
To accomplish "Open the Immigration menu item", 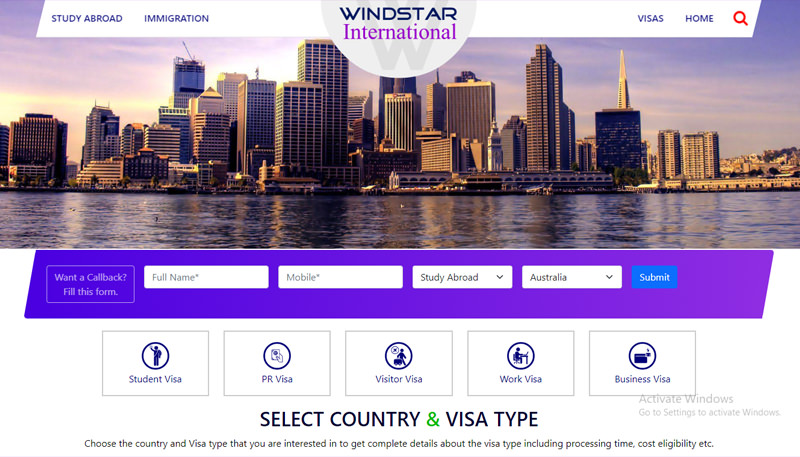I will pyautogui.click(x=176, y=18).
